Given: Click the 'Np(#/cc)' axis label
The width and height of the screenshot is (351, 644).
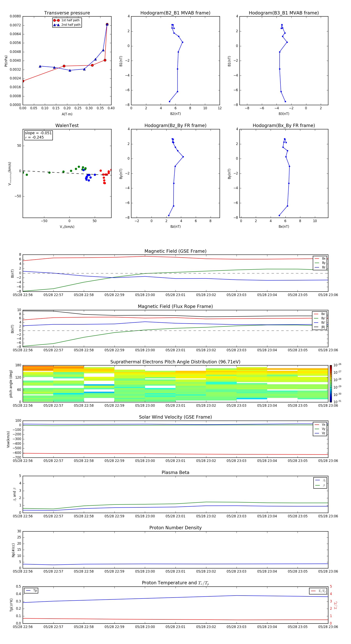Looking at the screenshot, I should 13,550.
